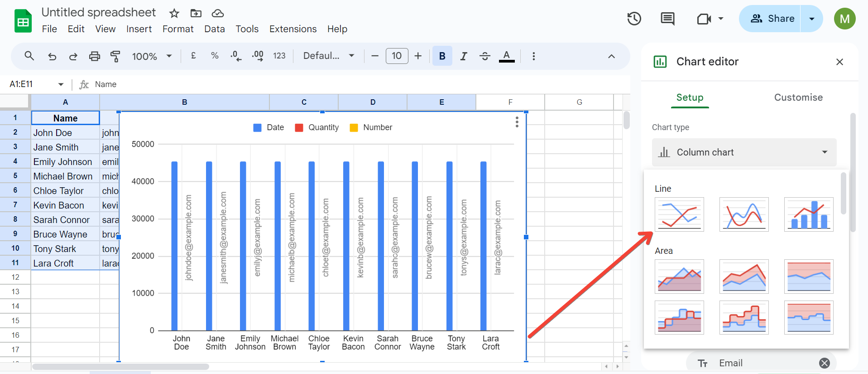Open the text colour picker
868x374 pixels.
(x=507, y=56)
